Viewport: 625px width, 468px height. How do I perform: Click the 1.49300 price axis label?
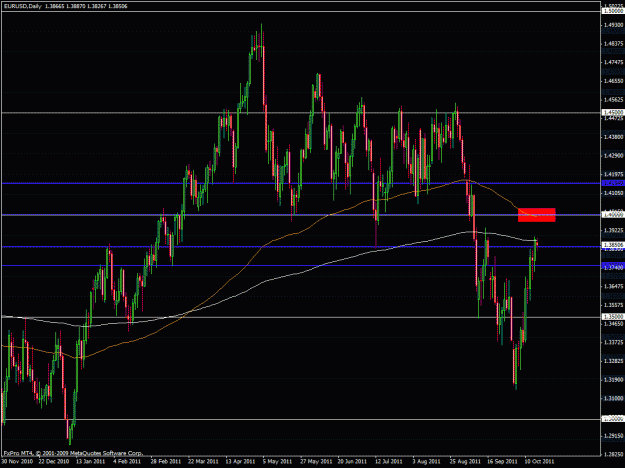pos(613,25)
